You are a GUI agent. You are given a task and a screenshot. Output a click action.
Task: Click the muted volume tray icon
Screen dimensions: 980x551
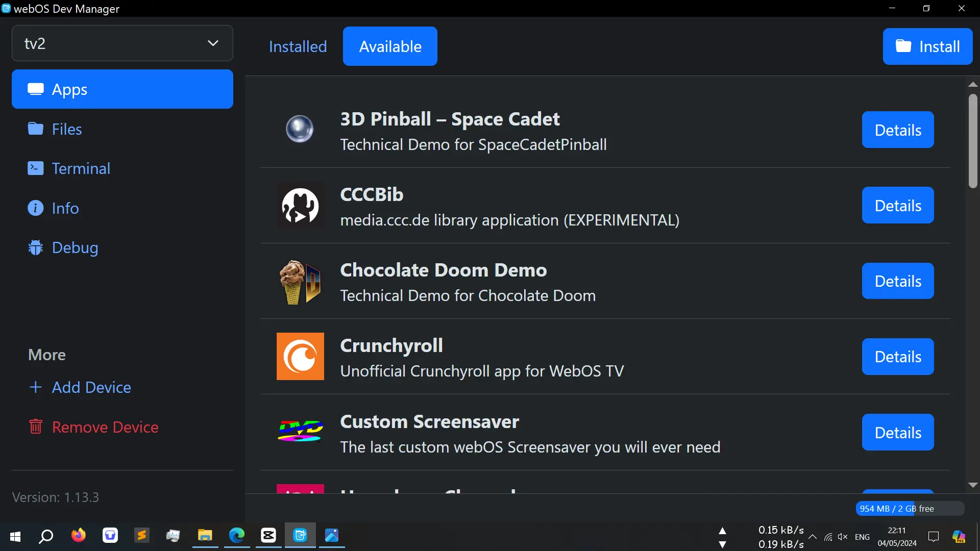[x=843, y=537]
